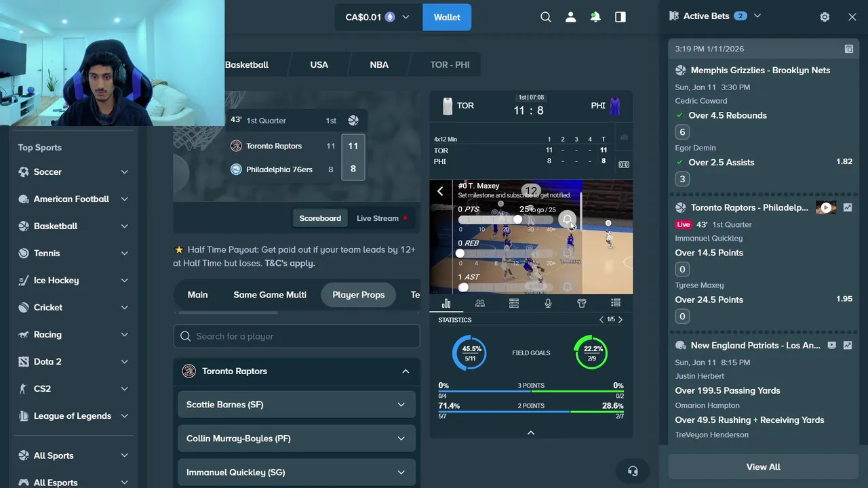Click the League of Legends icon in the sidebar
The width and height of the screenshot is (868, 488).
[24, 416]
